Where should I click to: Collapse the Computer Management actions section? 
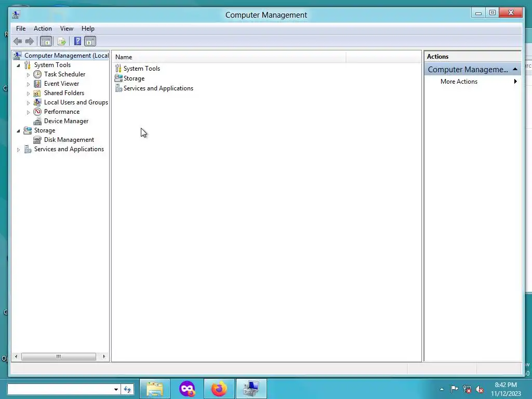515,69
